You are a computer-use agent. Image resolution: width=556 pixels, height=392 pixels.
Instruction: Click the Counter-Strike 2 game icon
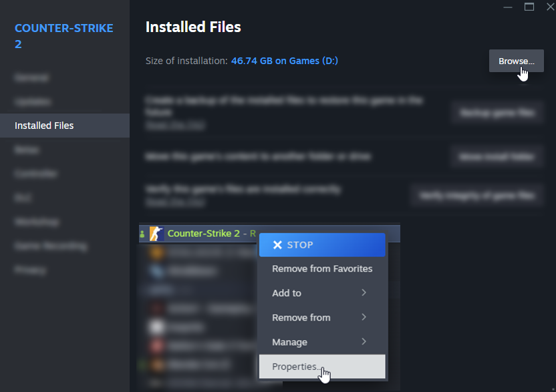[x=156, y=234]
